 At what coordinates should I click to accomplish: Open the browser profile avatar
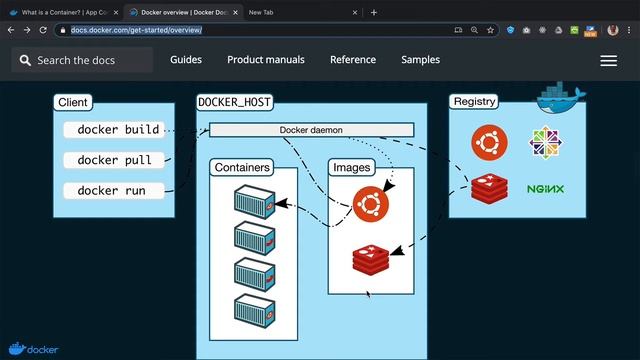pyautogui.click(x=613, y=30)
